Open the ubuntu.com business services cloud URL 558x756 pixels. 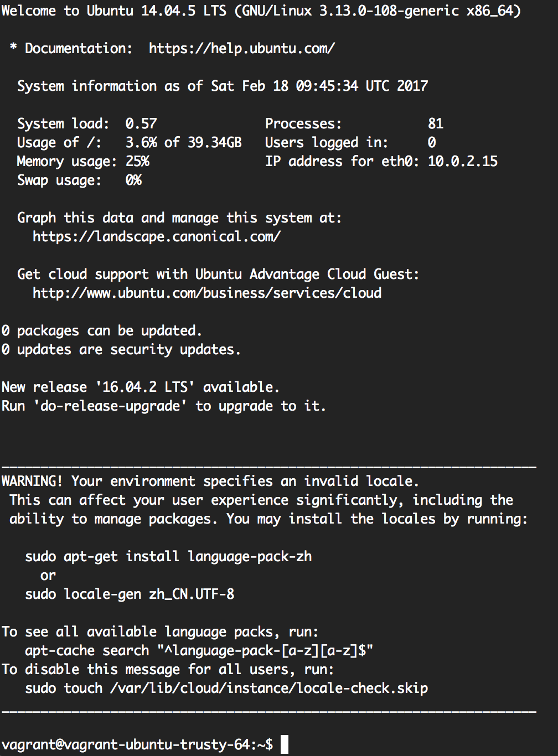coord(207,293)
